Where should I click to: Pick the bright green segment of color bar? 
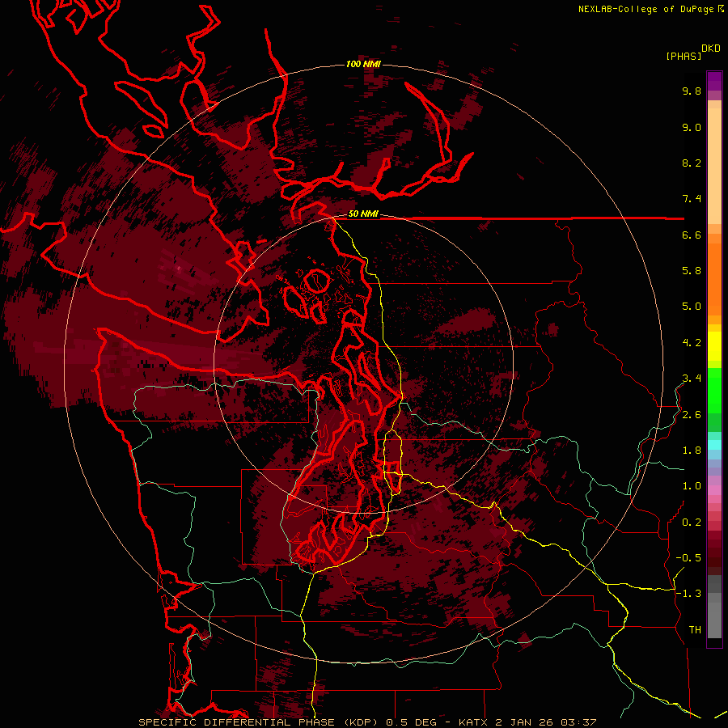[x=714, y=390]
